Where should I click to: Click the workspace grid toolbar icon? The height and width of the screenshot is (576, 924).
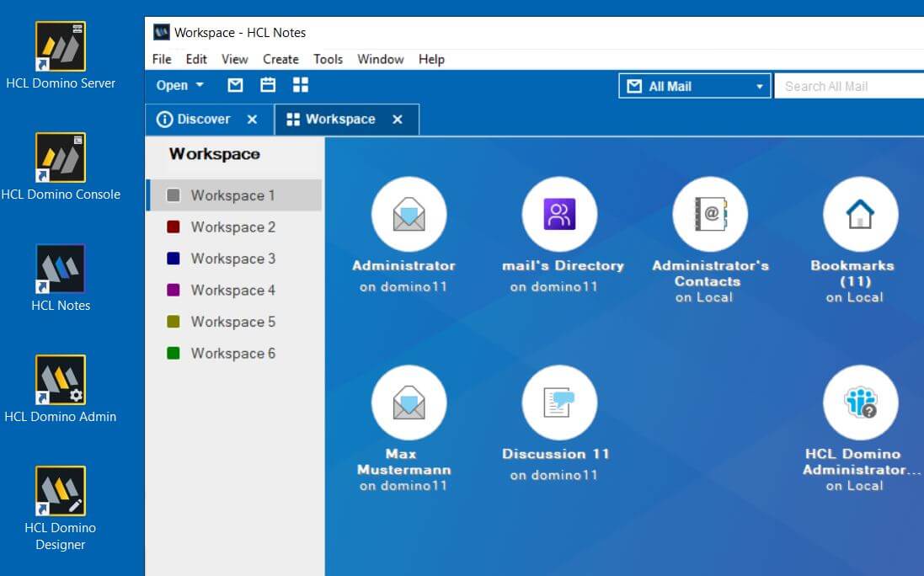301,85
